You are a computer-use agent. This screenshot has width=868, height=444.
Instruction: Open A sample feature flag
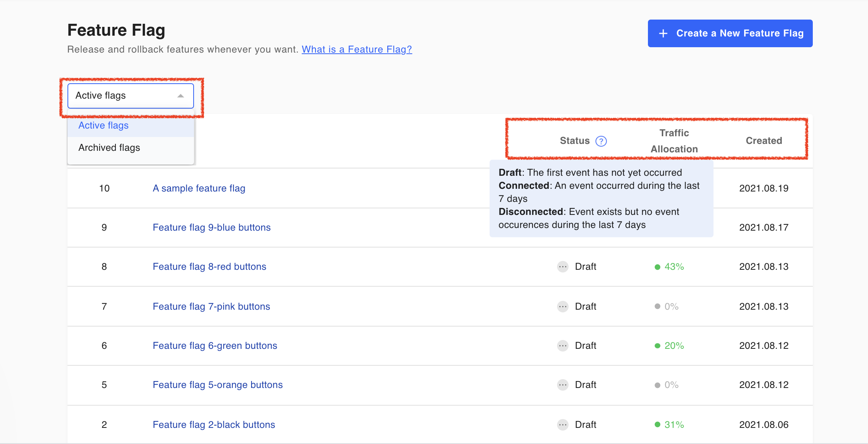click(x=199, y=188)
